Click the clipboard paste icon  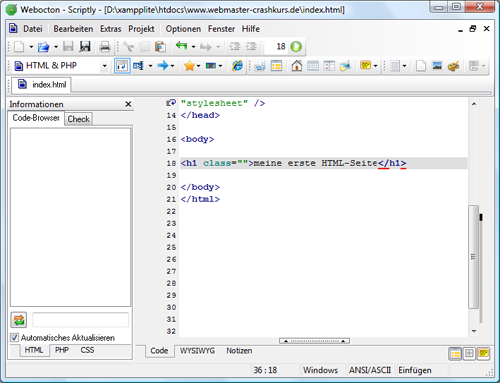click(x=160, y=47)
